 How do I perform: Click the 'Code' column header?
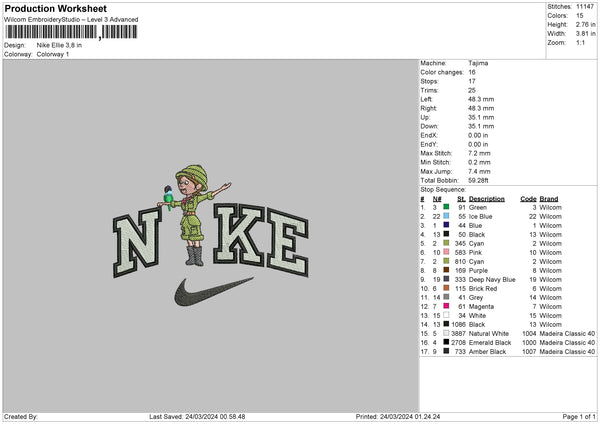tap(528, 199)
